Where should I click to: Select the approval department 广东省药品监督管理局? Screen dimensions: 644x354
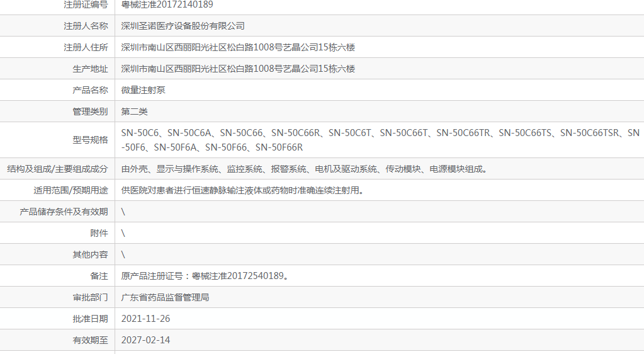click(165, 297)
